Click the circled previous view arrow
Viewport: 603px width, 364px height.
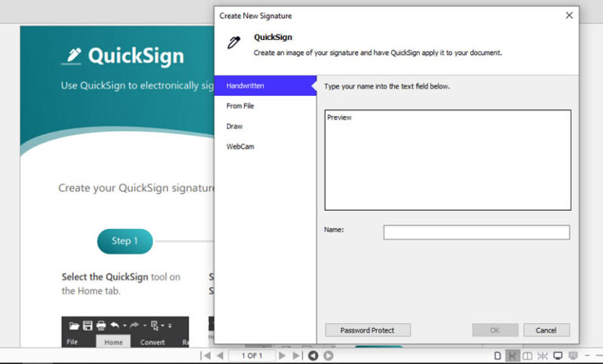tap(313, 355)
